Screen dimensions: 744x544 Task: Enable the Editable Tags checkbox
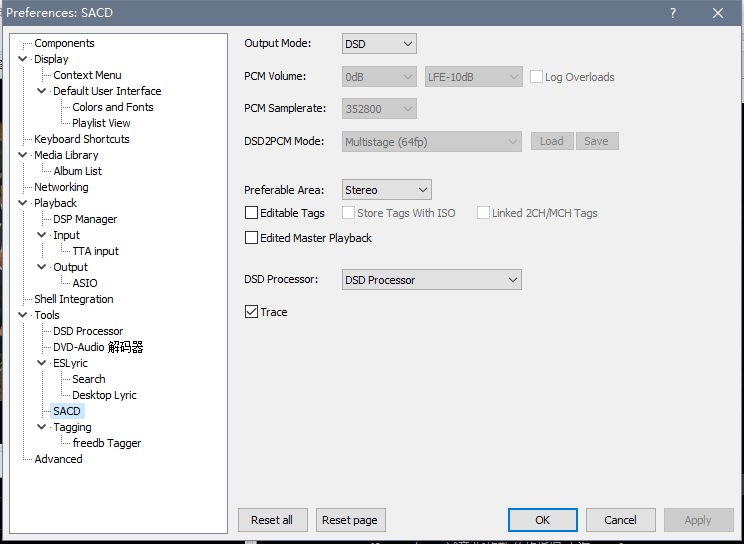click(251, 213)
